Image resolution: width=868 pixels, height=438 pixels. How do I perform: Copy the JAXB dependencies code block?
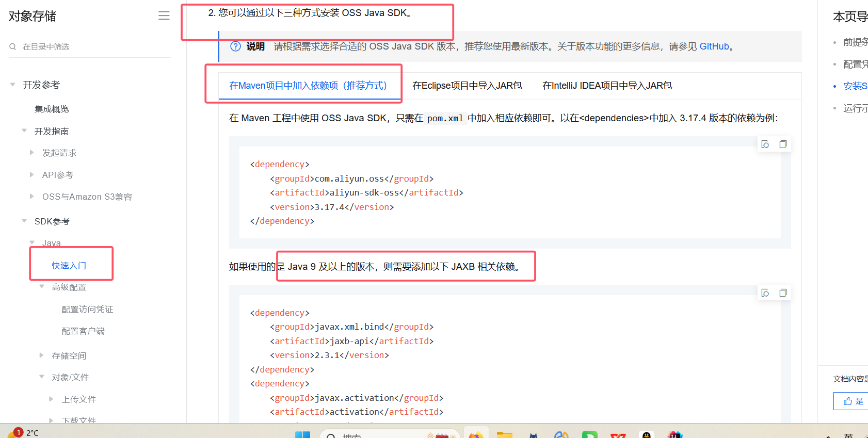pos(783,293)
